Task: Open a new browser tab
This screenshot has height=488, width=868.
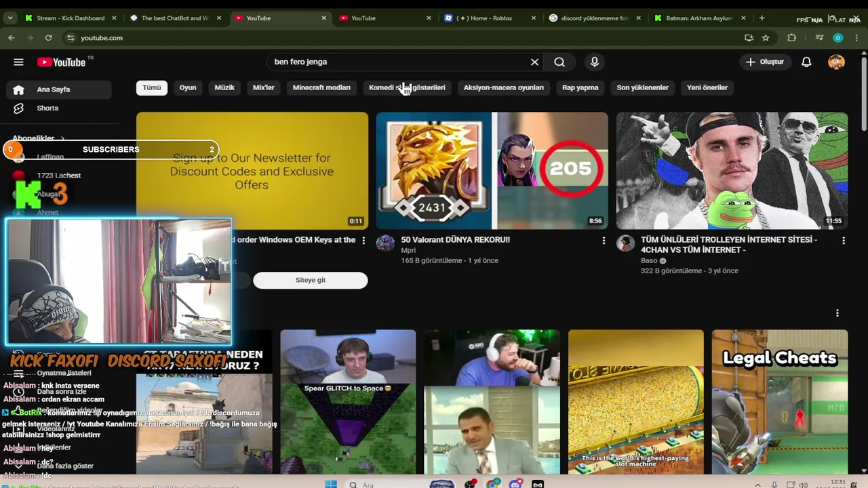Action: tap(762, 18)
